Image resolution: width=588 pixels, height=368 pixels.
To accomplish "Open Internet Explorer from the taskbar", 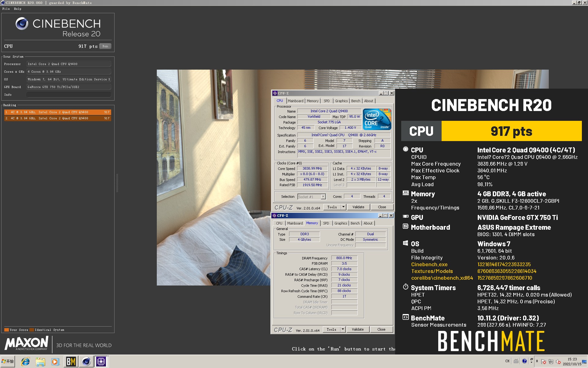I will (x=25, y=362).
